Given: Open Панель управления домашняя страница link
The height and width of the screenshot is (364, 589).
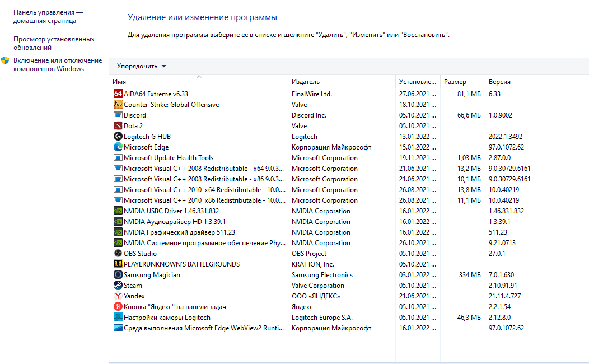Looking at the screenshot, I should tap(48, 17).
